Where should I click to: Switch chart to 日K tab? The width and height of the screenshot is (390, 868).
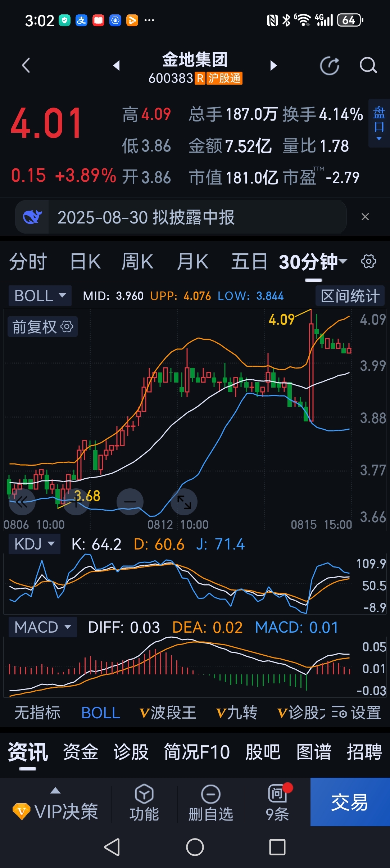85,261
